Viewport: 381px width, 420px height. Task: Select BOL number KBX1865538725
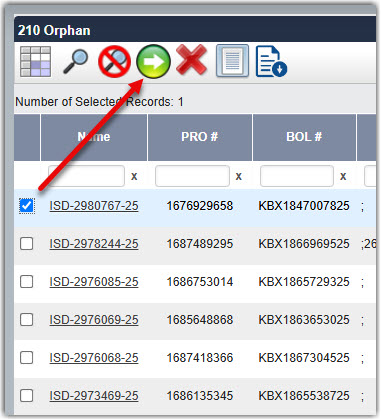click(x=304, y=396)
